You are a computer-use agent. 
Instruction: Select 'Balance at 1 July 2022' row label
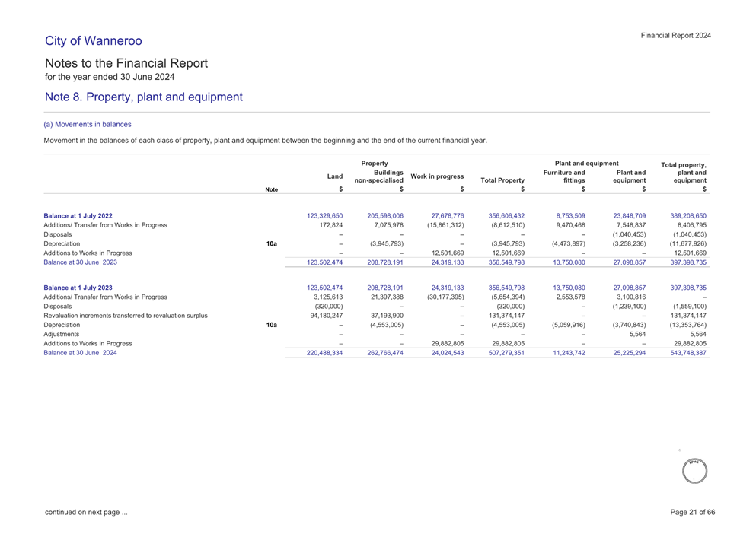click(78, 215)
